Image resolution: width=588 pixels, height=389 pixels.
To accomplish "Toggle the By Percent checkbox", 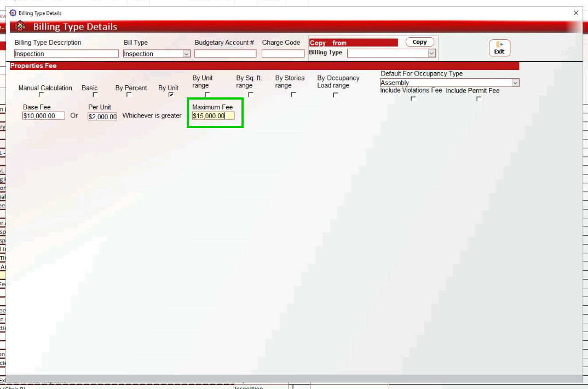I will tap(129, 95).
